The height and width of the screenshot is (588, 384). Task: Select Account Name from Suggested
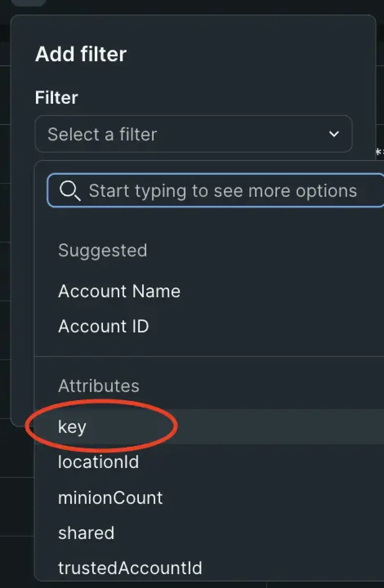(x=119, y=291)
